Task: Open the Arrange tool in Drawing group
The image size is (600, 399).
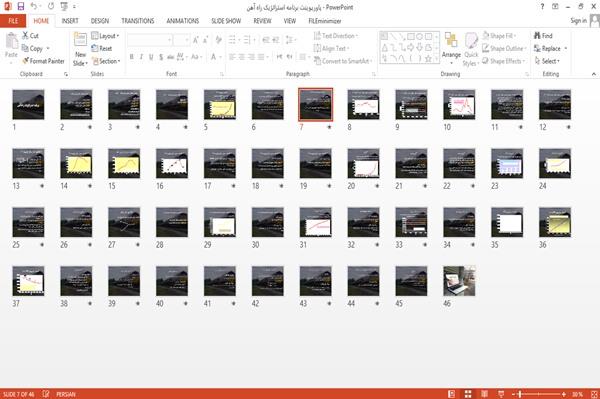Action: (451, 49)
